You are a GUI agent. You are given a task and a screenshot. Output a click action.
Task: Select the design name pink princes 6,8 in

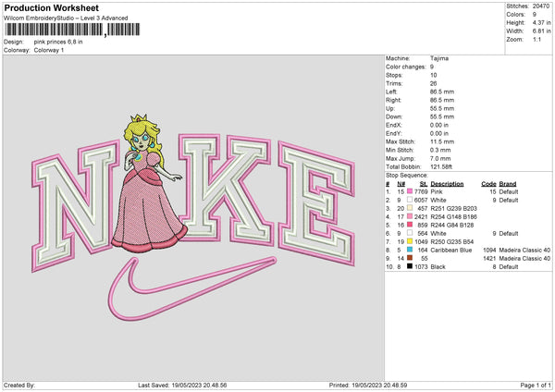coord(58,42)
